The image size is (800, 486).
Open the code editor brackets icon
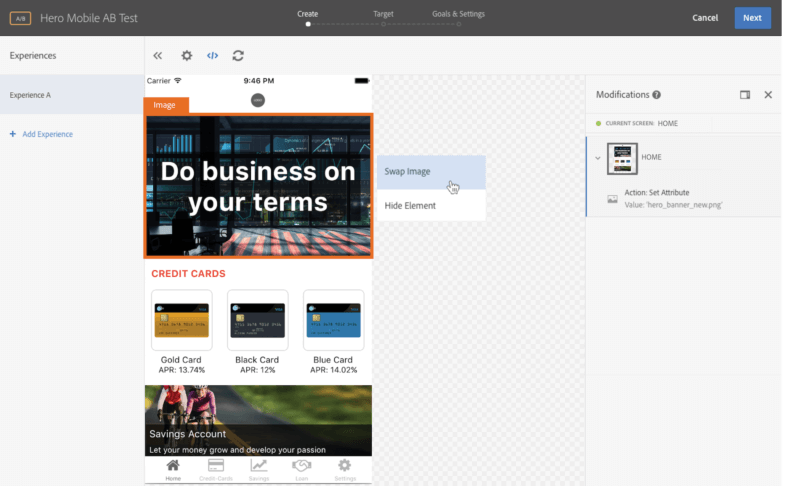[212, 56]
